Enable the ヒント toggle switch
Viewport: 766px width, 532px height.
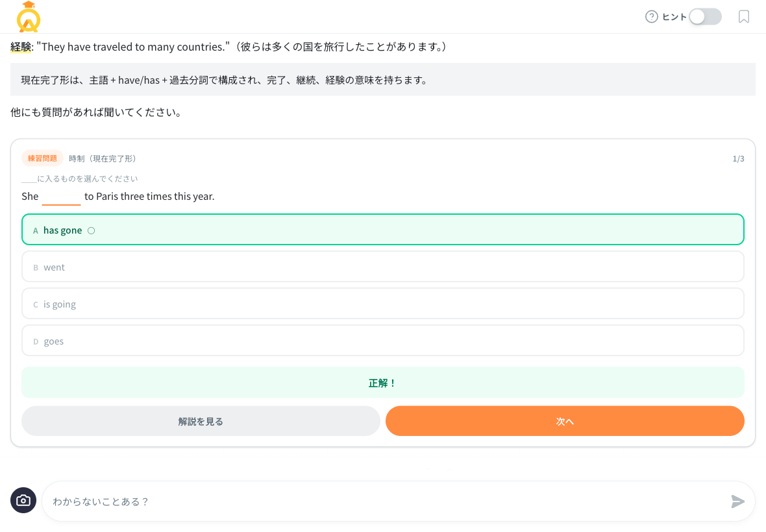pos(705,17)
